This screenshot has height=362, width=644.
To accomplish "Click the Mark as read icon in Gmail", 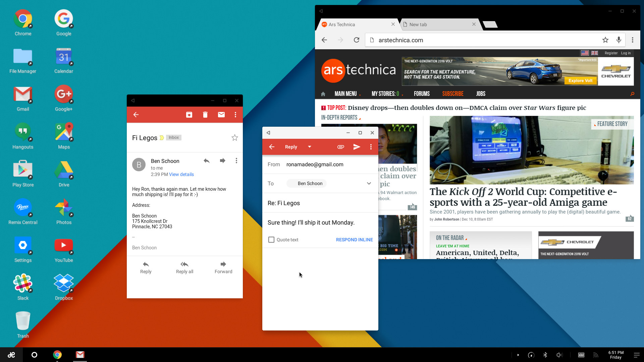I will coord(221,115).
